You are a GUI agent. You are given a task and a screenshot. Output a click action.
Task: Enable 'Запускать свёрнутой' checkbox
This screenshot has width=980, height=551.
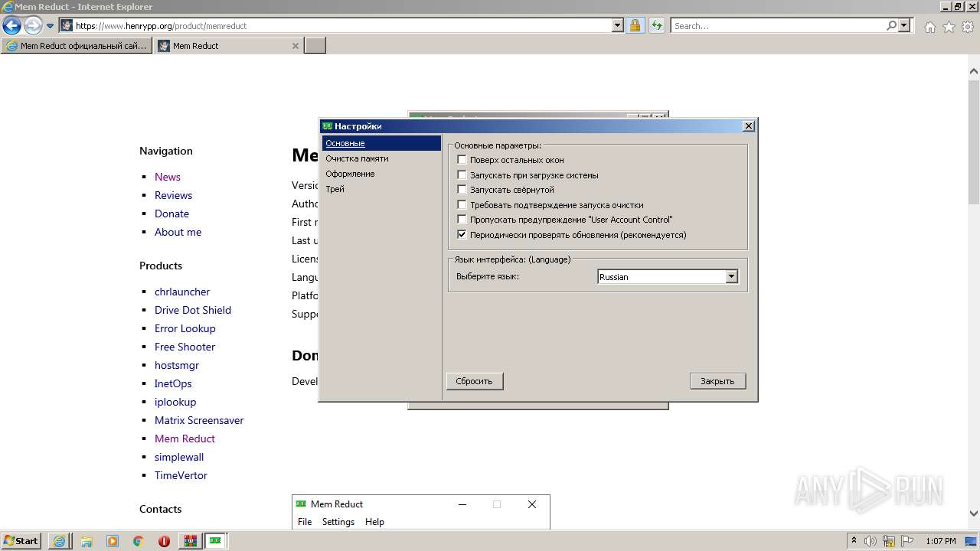point(462,190)
